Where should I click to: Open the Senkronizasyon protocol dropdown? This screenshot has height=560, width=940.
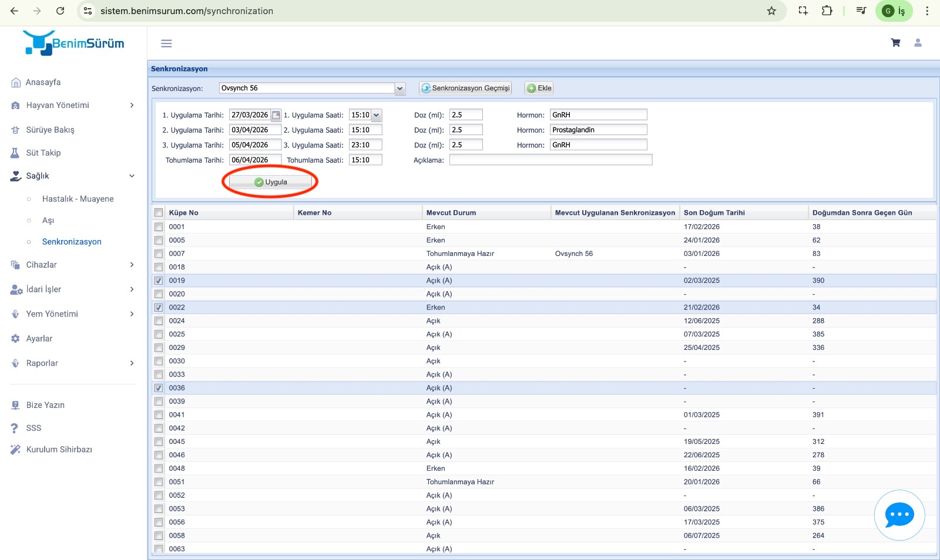[399, 89]
